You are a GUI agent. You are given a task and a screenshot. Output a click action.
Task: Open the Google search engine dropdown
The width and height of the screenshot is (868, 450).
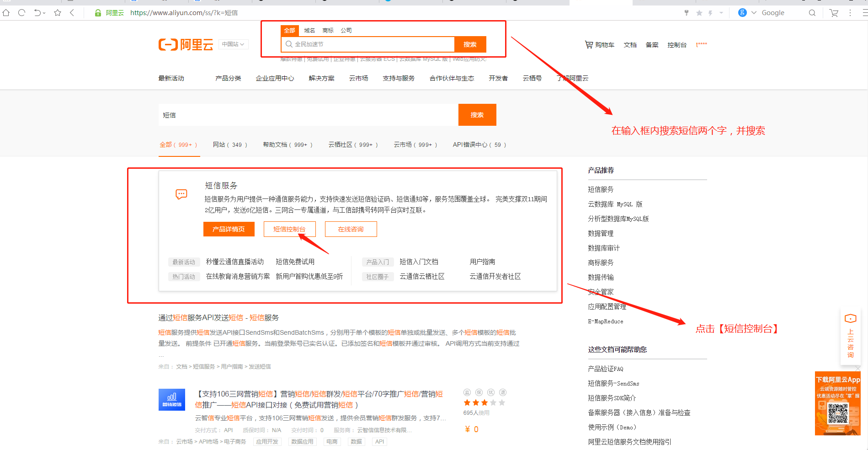(x=753, y=12)
